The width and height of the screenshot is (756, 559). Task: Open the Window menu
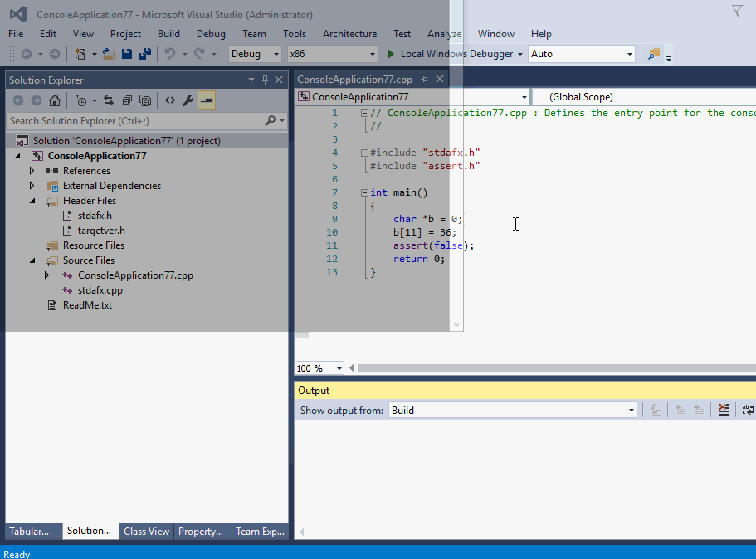coord(495,34)
